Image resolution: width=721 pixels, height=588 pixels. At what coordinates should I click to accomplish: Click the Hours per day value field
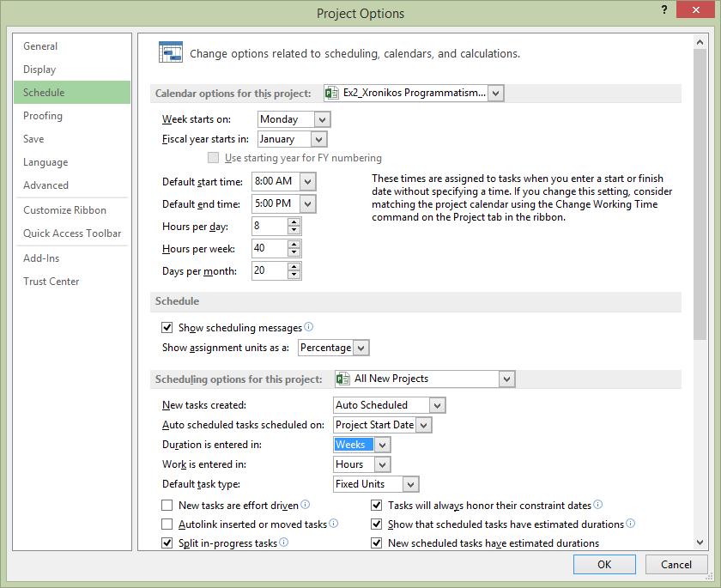[x=270, y=227]
